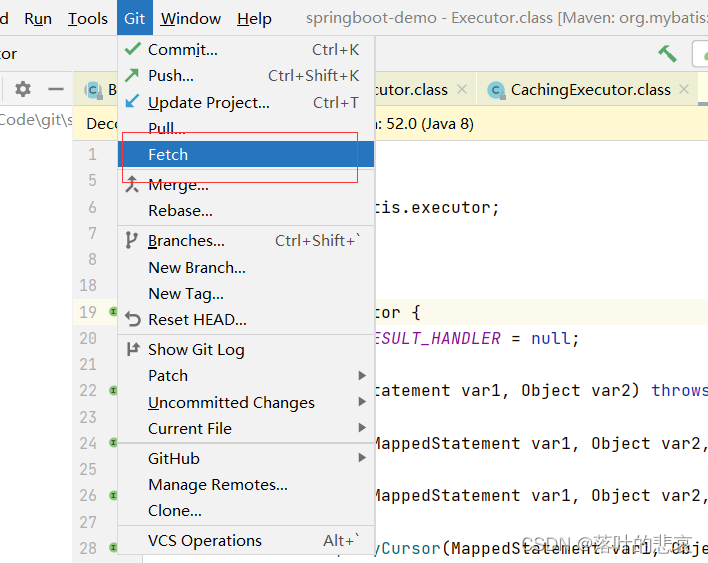
Task: Click the blue Update Project arrow icon
Action: (x=132, y=101)
